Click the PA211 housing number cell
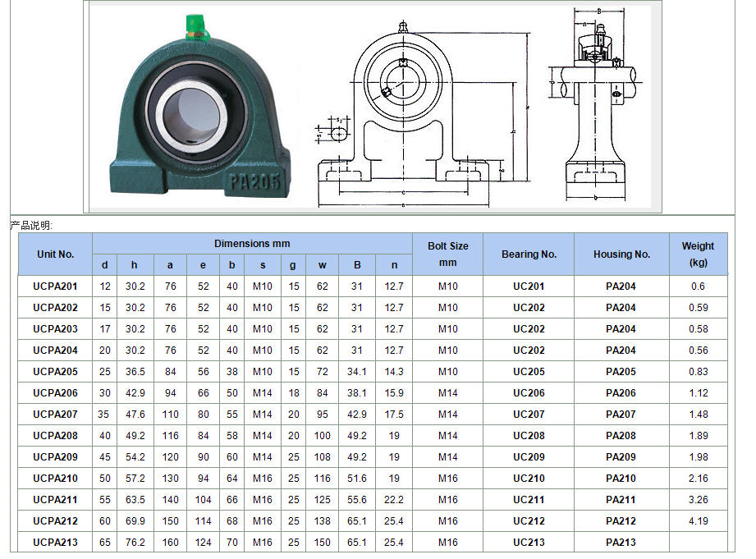This screenshot has height=559, width=756. click(x=621, y=499)
